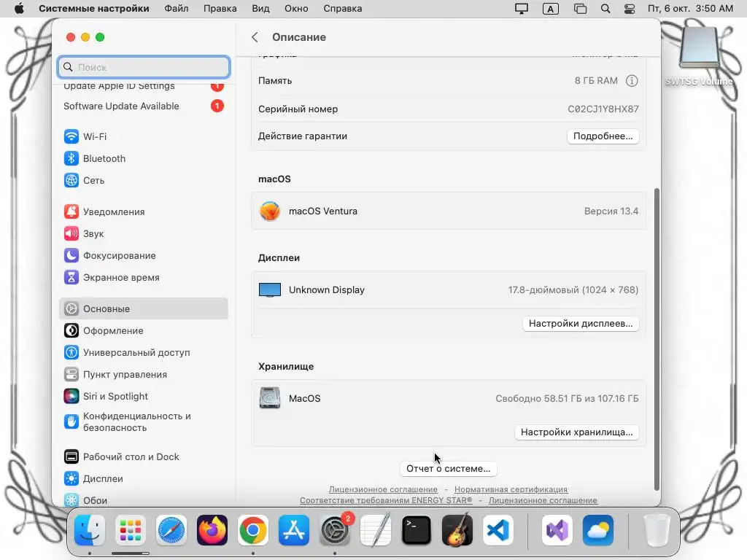Open Update Apple ID Settings notice
The height and width of the screenshot is (560, 747).
[144, 87]
